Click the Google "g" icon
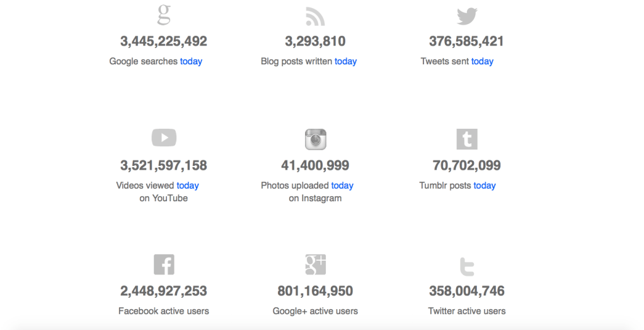 (164, 15)
